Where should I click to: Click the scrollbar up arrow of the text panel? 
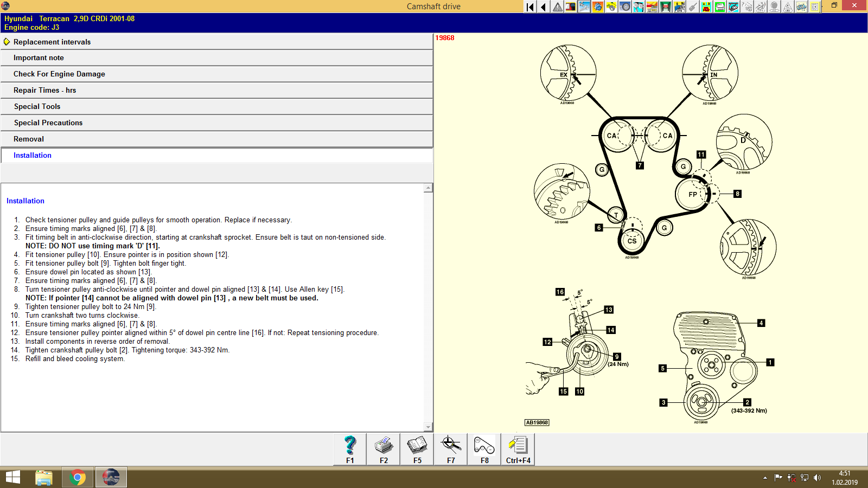point(429,188)
